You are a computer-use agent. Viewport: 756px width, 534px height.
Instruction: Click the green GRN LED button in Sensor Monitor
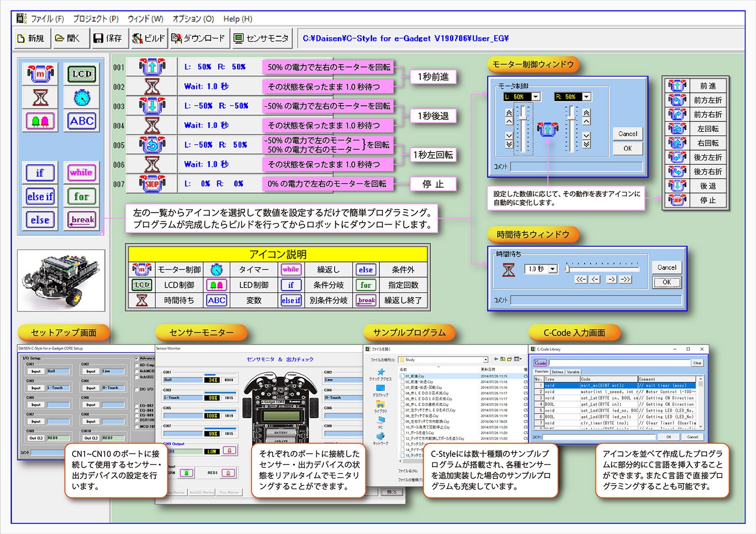186,473
